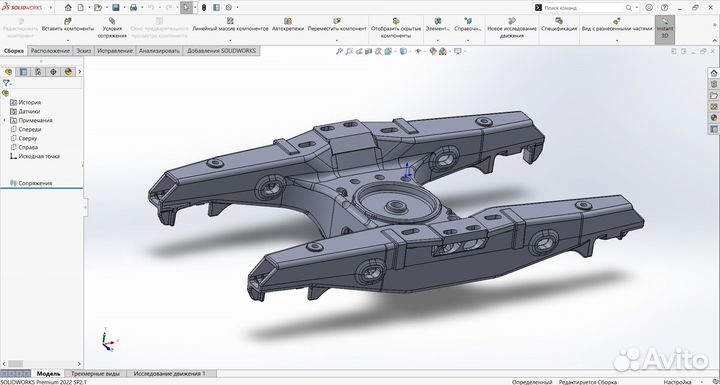Open a file with the folder icon

[x=97, y=7]
